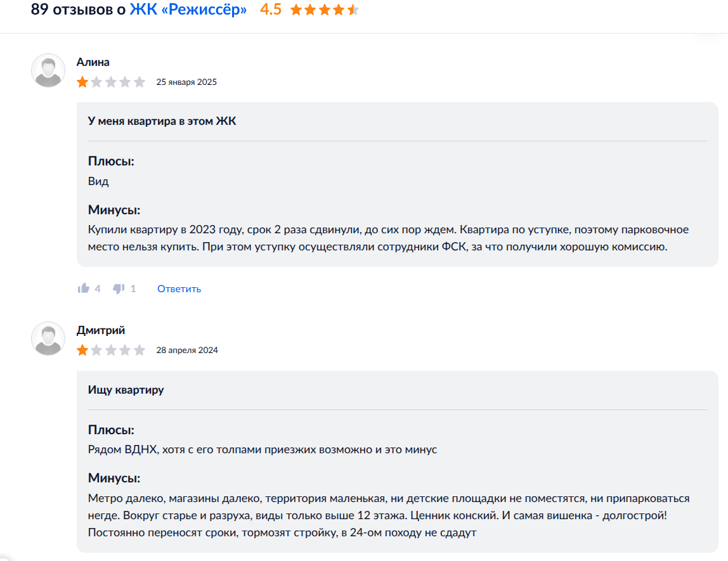This screenshot has width=728, height=561.
Task: Click the like count 4 on Алина's review
Action: 98,288
